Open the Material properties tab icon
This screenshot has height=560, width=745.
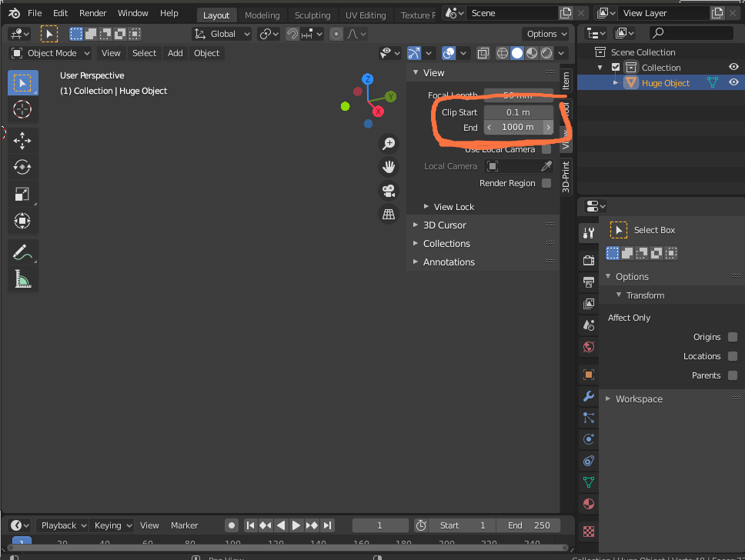(589, 504)
